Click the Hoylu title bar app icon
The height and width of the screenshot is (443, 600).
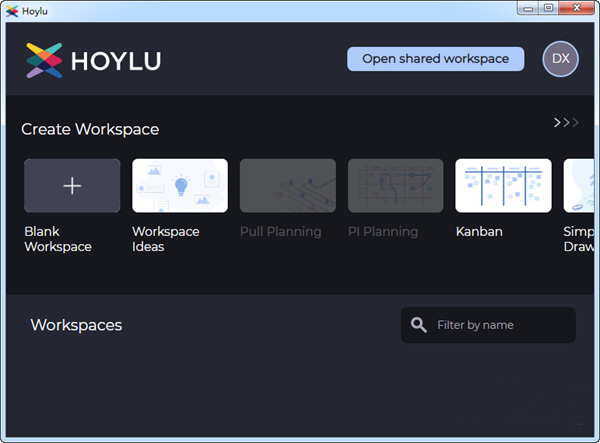pyautogui.click(x=12, y=11)
